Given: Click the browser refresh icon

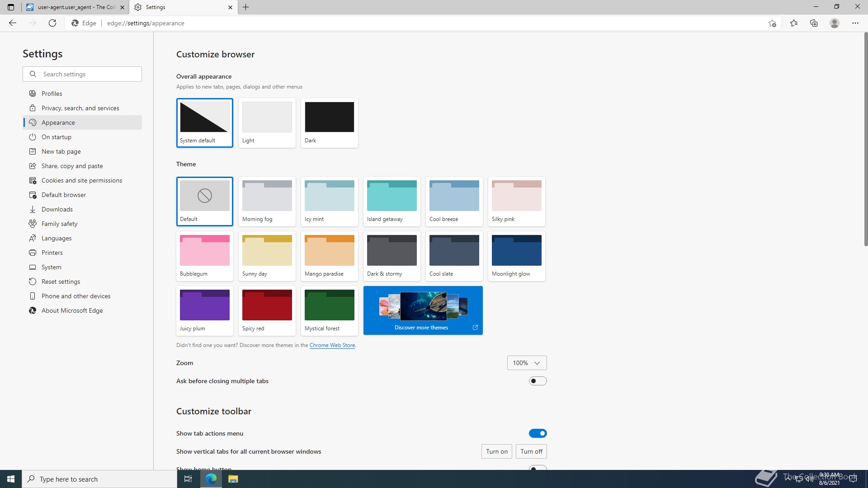Looking at the screenshot, I should (x=52, y=23).
